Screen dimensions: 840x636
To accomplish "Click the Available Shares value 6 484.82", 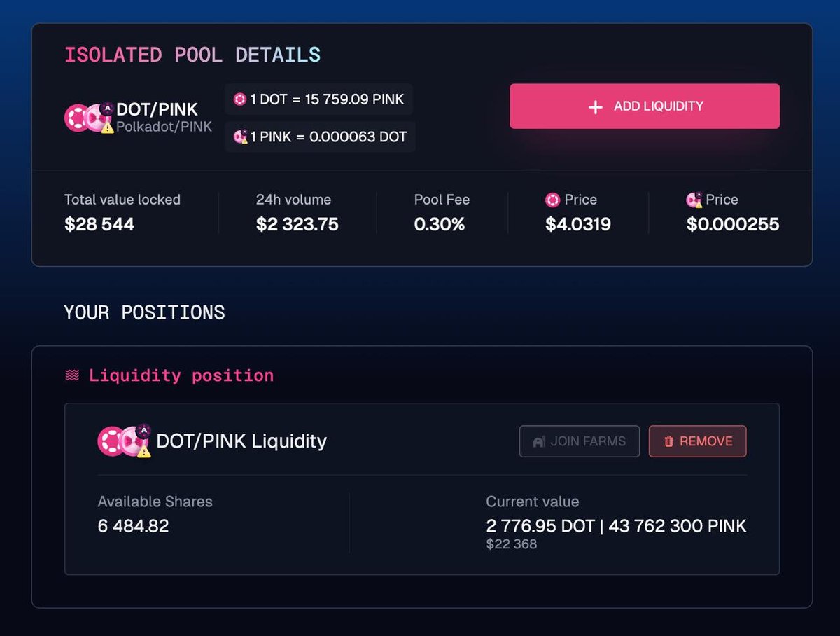I will coord(133,526).
